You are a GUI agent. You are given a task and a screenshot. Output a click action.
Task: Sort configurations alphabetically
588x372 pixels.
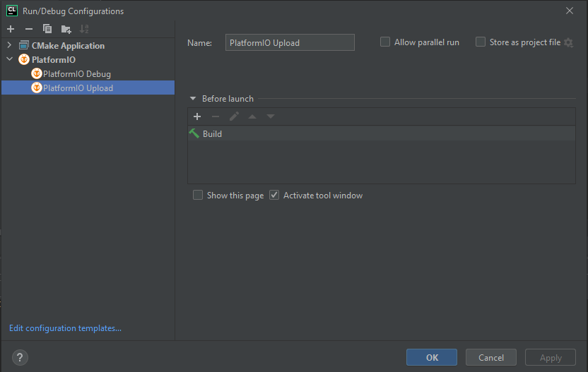click(84, 29)
